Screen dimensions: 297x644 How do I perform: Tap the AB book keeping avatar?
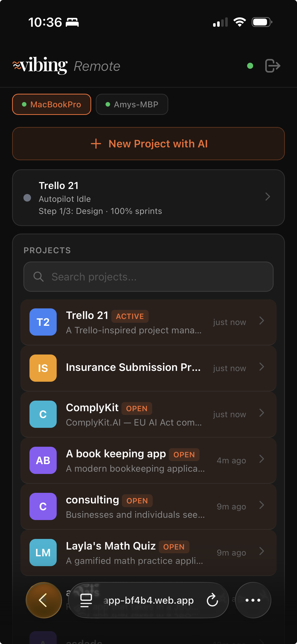[43, 460]
